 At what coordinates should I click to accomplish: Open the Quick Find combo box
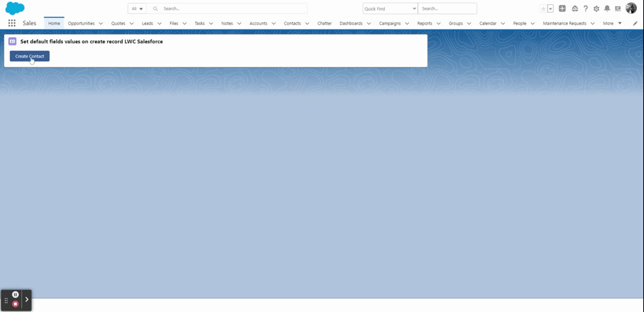click(x=390, y=8)
